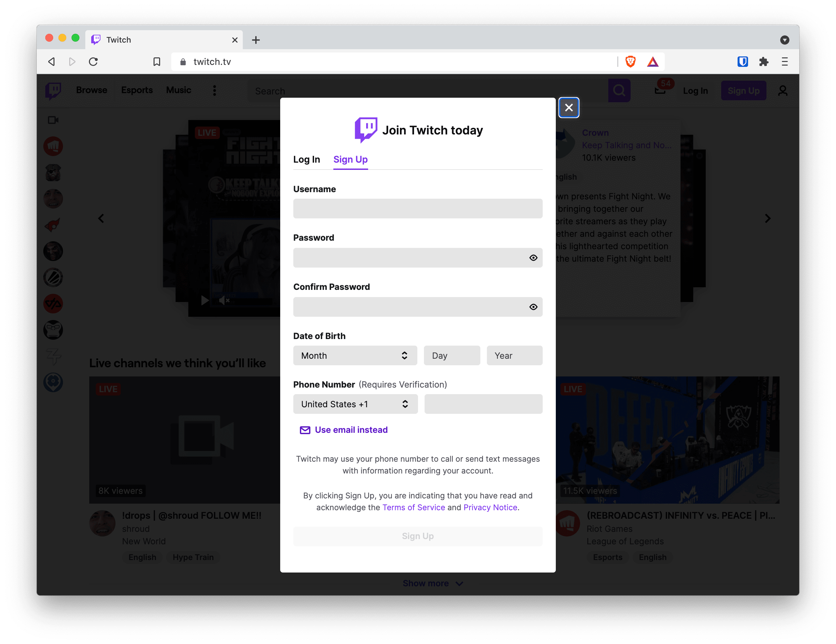The width and height of the screenshot is (836, 644).
Task: Toggle Confirm Password visibility eye icon
Action: [x=533, y=307]
